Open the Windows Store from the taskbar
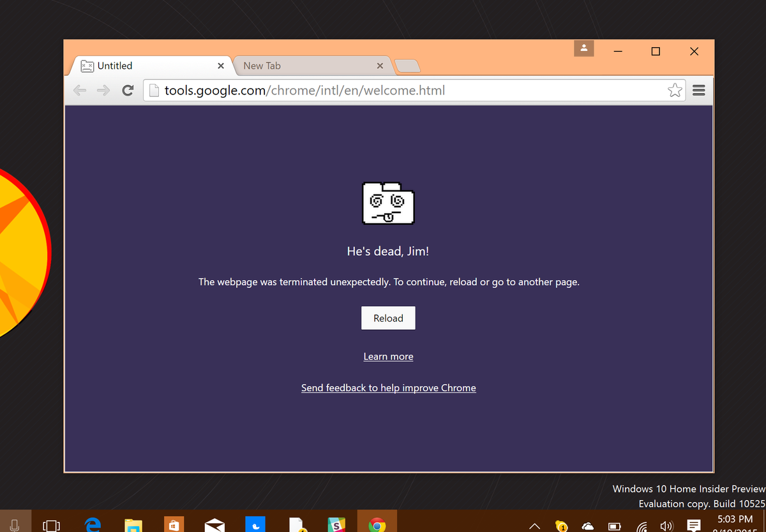 174,524
